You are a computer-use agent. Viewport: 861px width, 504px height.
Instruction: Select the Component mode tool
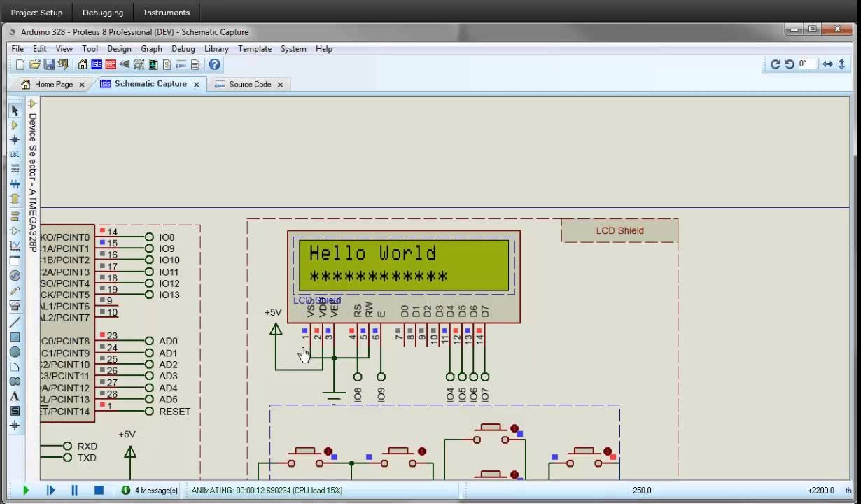[15, 124]
